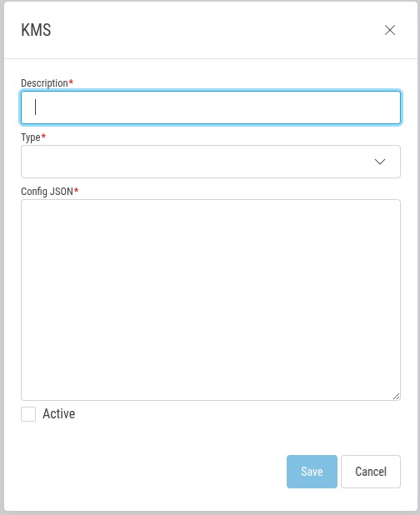Click the red asterisk beside the Type label

(x=43, y=136)
